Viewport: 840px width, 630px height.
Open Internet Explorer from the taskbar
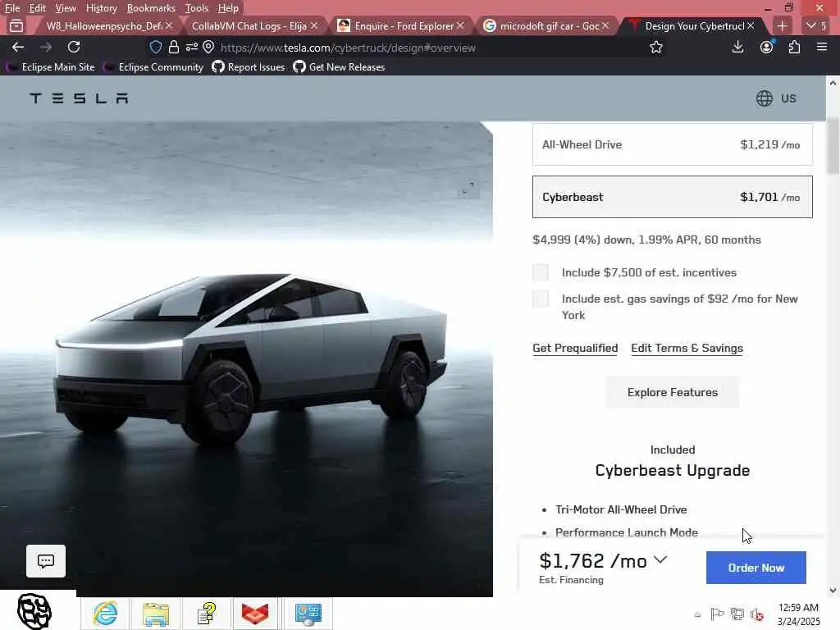point(105,614)
